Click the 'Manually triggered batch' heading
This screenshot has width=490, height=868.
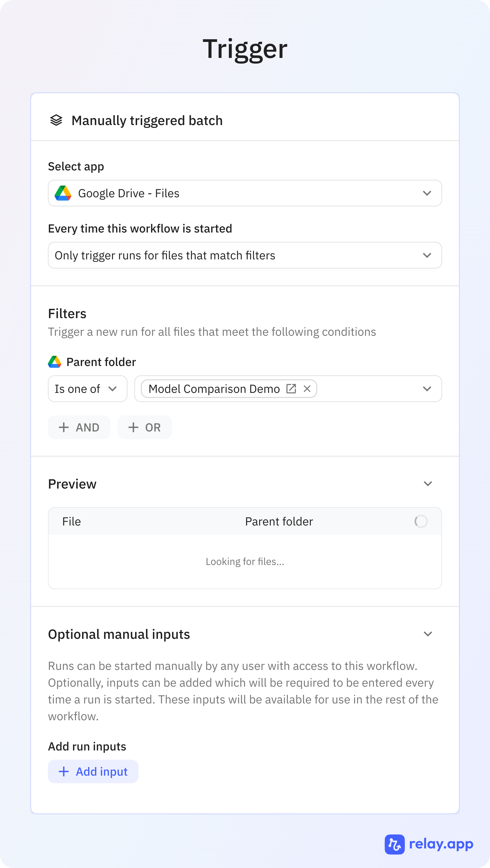coord(147,120)
